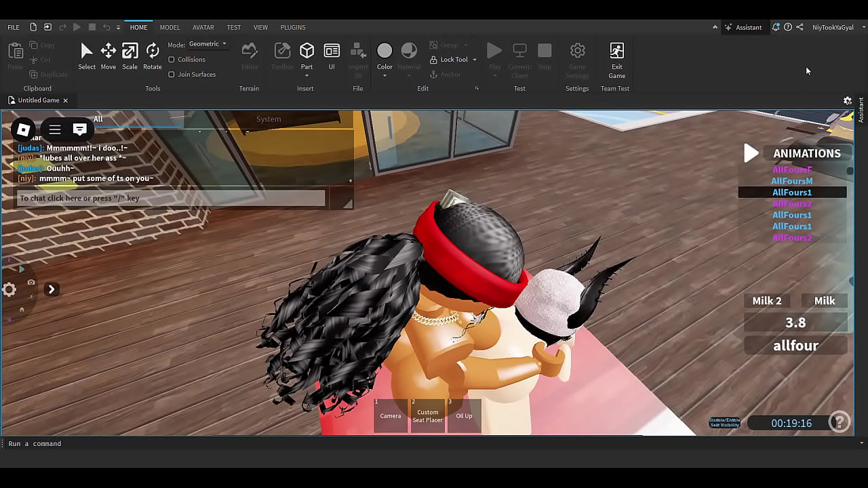The height and width of the screenshot is (488, 868).
Task: Click the Oil Up button
Action: coord(464,415)
